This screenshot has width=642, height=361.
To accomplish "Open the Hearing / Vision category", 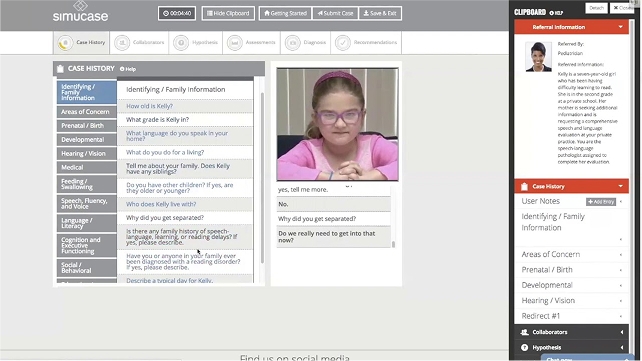I will (86, 153).
